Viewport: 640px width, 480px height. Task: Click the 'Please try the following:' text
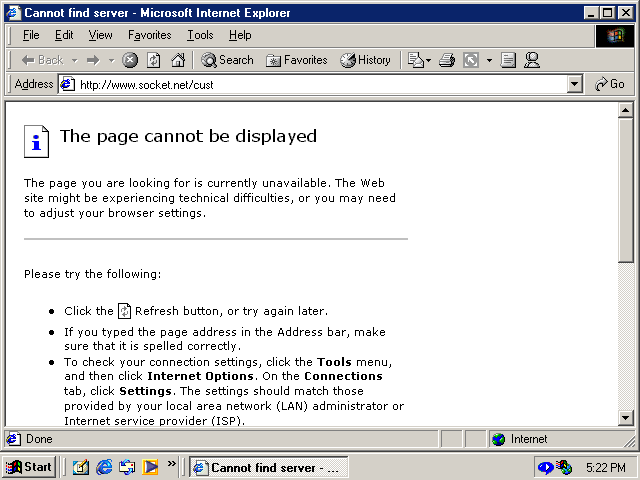[x=93, y=274]
